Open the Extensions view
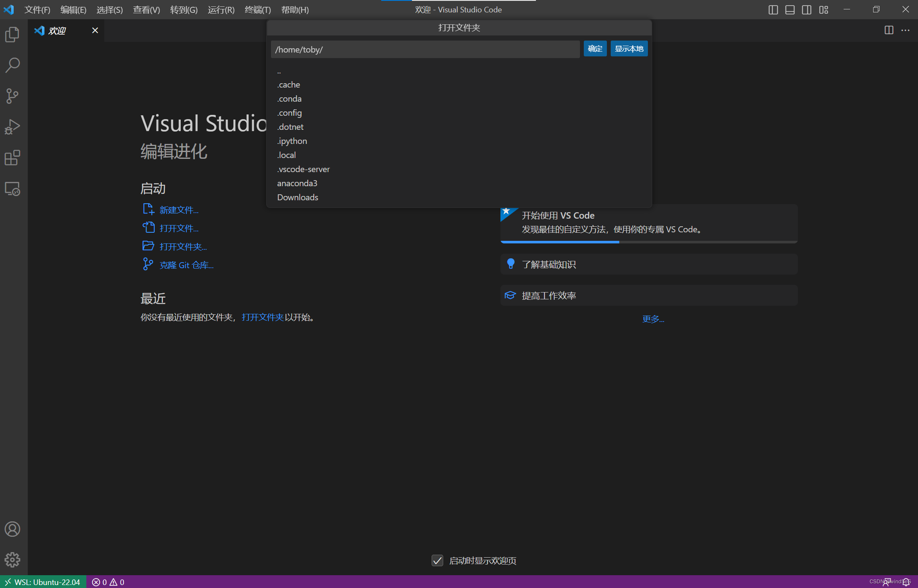 point(12,158)
